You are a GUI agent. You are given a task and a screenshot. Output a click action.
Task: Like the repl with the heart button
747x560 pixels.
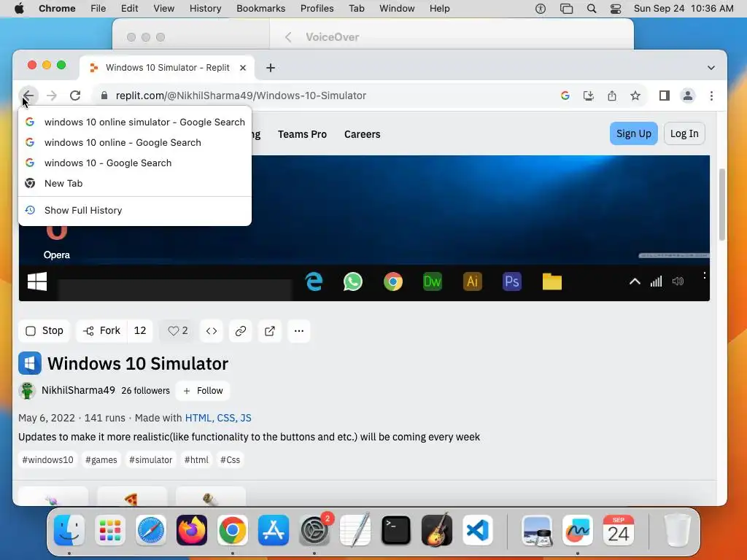pyautogui.click(x=178, y=331)
